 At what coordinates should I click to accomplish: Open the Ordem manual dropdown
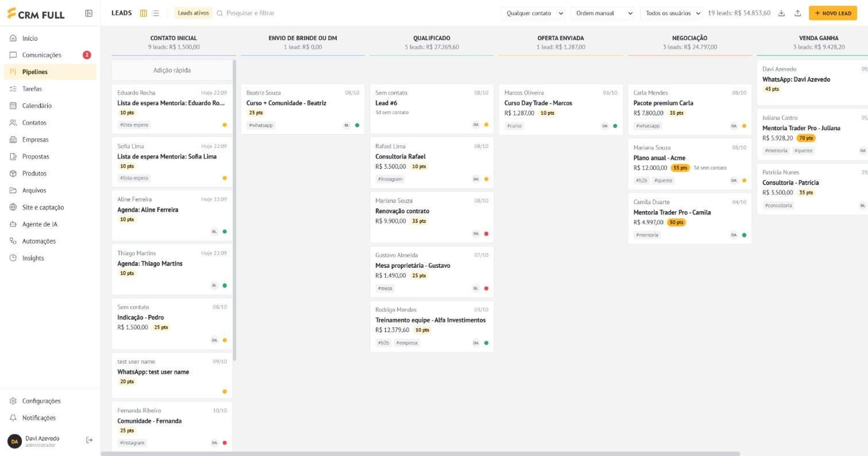pyautogui.click(x=603, y=13)
